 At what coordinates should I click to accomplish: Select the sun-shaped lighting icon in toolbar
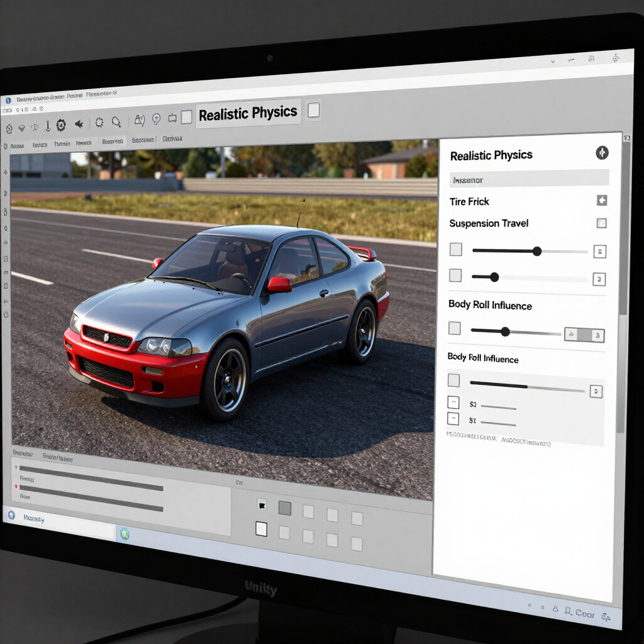pos(99,123)
